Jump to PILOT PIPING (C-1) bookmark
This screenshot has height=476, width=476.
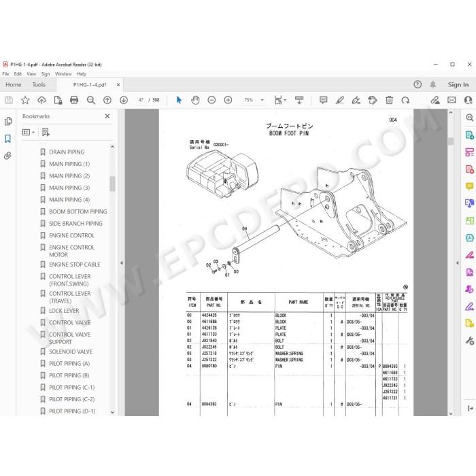pos(72,388)
